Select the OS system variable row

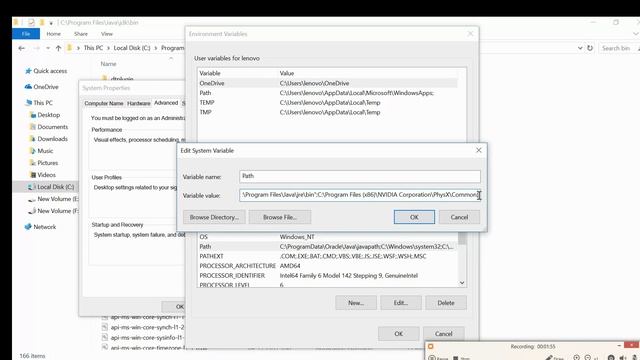(327, 237)
